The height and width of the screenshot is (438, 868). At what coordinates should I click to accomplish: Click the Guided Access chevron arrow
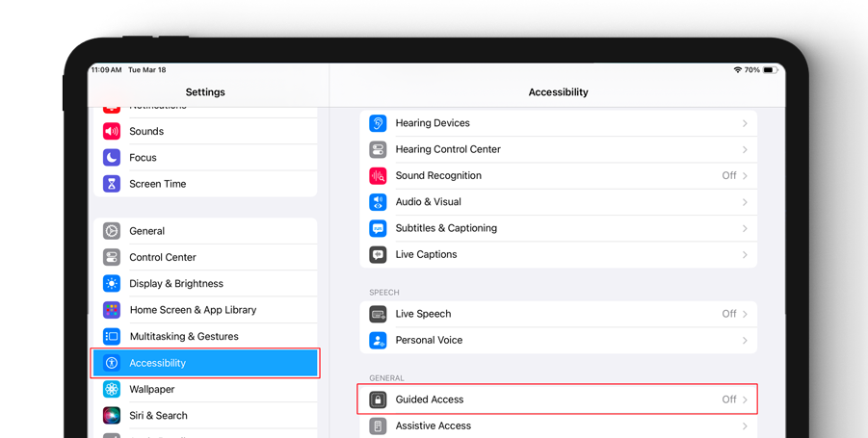pyautogui.click(x=745, y=399)
